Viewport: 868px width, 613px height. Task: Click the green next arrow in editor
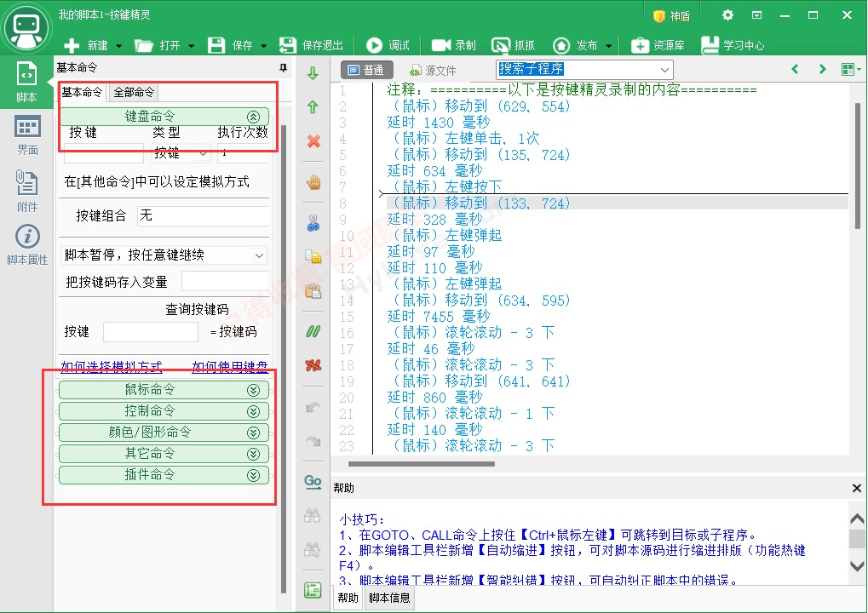pos(823,69)
